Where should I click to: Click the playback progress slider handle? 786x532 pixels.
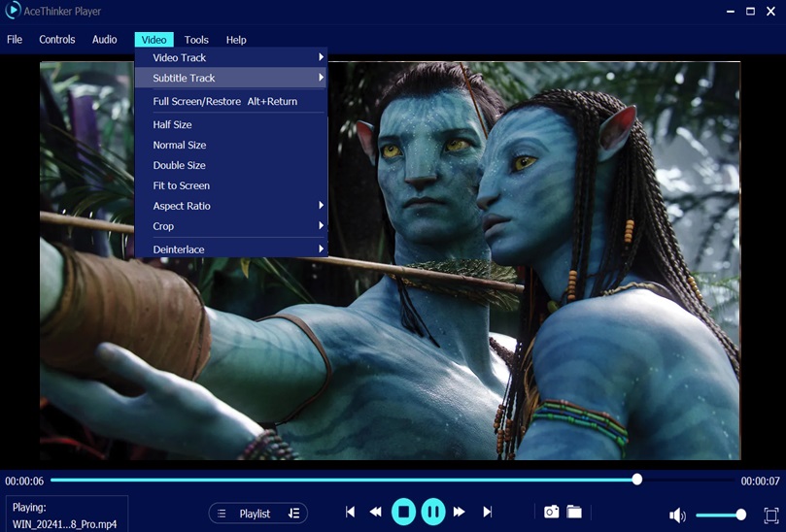637,480
